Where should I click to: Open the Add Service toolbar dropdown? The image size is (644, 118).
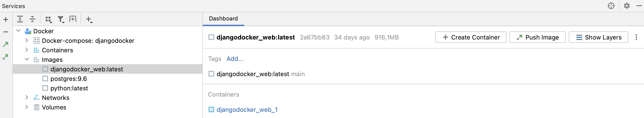point(89,19)
